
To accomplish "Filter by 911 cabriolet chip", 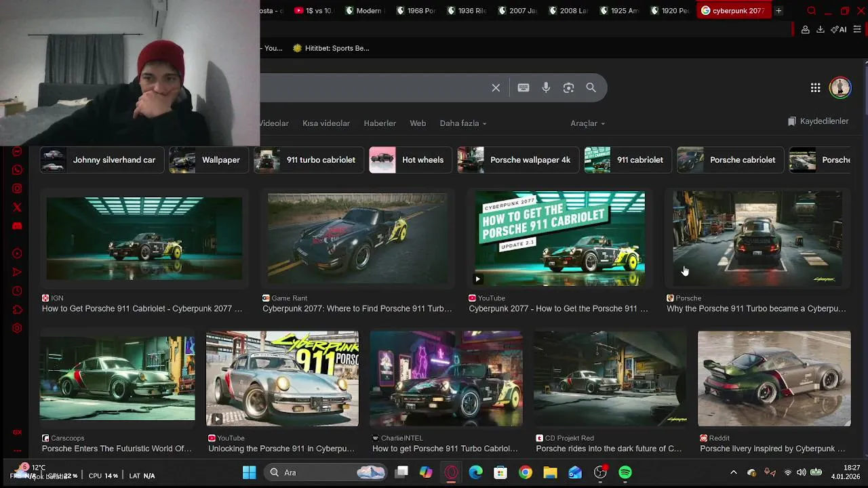I will click(x=627, y=160).
